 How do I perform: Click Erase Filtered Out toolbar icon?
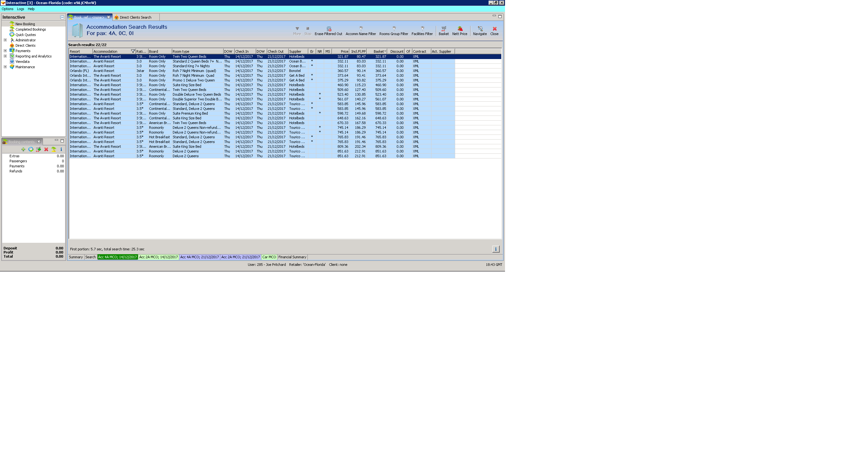(328, 31)
